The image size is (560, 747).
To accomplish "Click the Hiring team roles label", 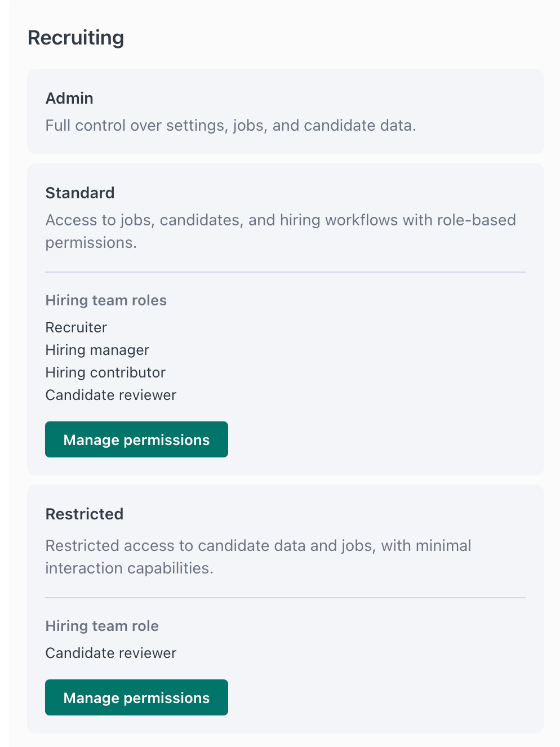I will (x=106, y=300).
